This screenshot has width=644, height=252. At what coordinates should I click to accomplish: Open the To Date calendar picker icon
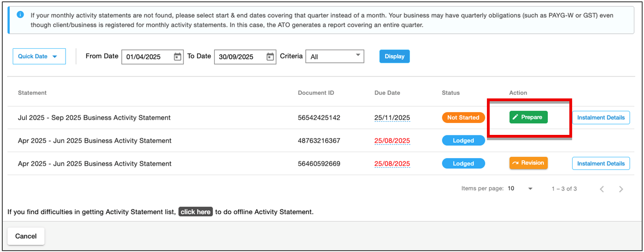pyautogui.click(x=270, y=57)
